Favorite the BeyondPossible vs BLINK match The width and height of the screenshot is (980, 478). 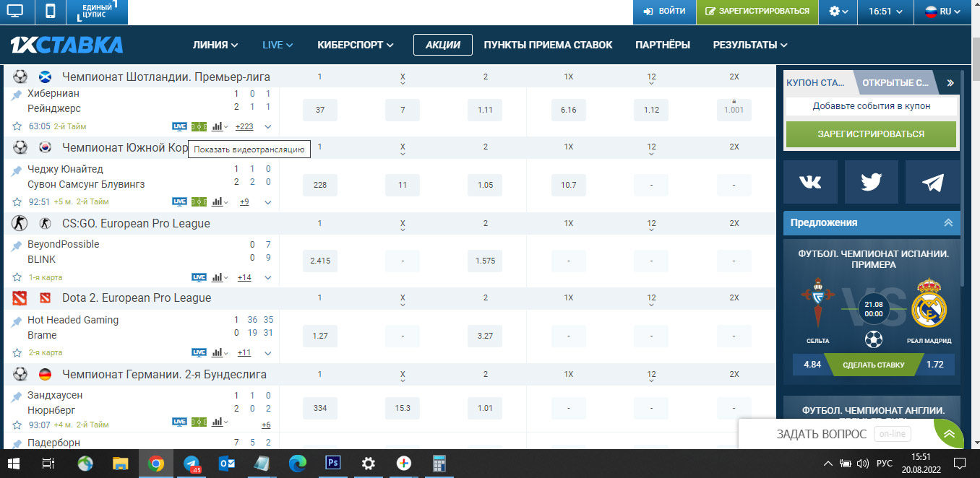click(x=17, y=277)
